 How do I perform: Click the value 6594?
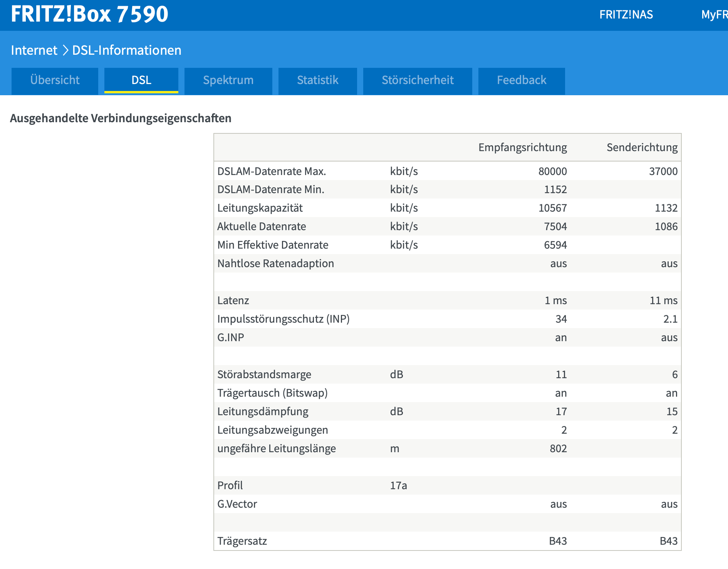pyautogui.click(x=555, y=245)
